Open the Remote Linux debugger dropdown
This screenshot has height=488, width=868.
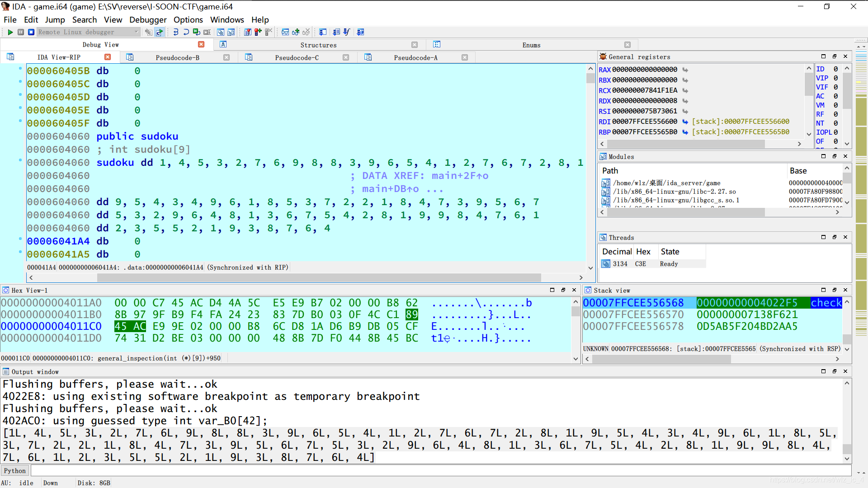(136, 32)
